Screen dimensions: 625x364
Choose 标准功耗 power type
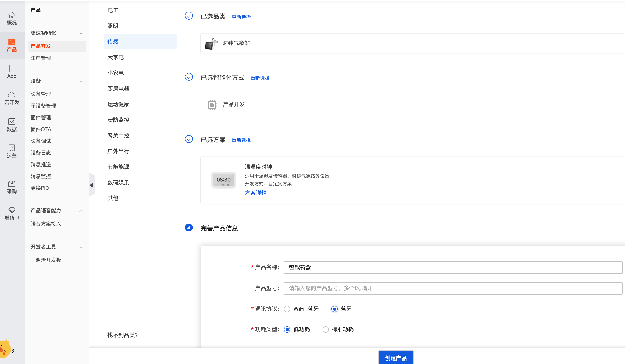[x=325, y=330]
